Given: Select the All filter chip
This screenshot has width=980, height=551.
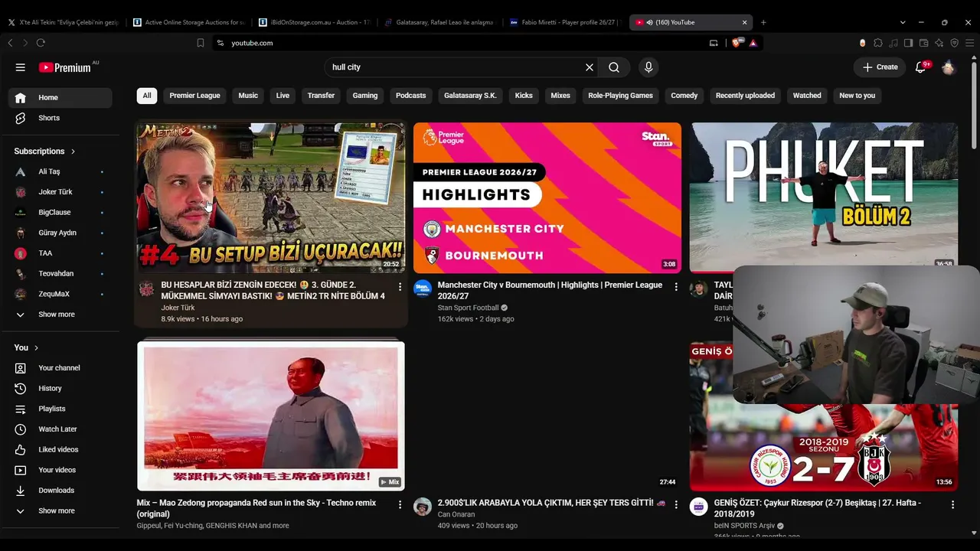Looking at the screenshot, I should 147,96.
